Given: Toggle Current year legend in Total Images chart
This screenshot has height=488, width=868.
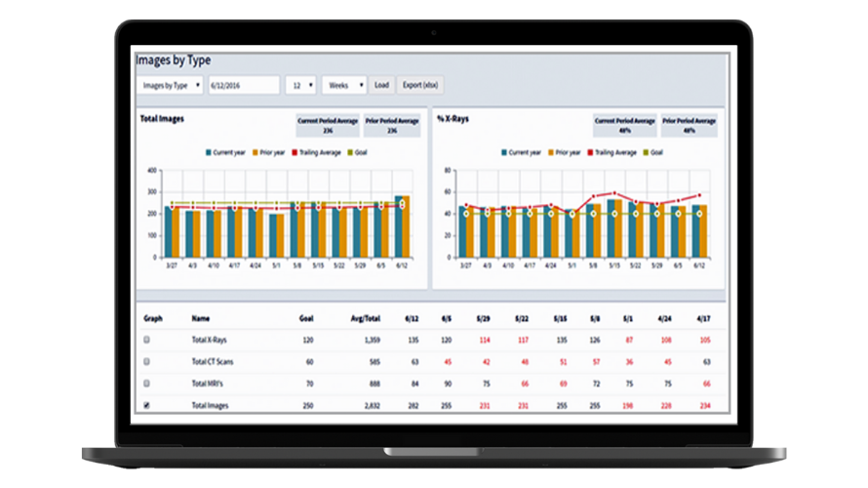Looking at the screenshot, I should (228, 153).
